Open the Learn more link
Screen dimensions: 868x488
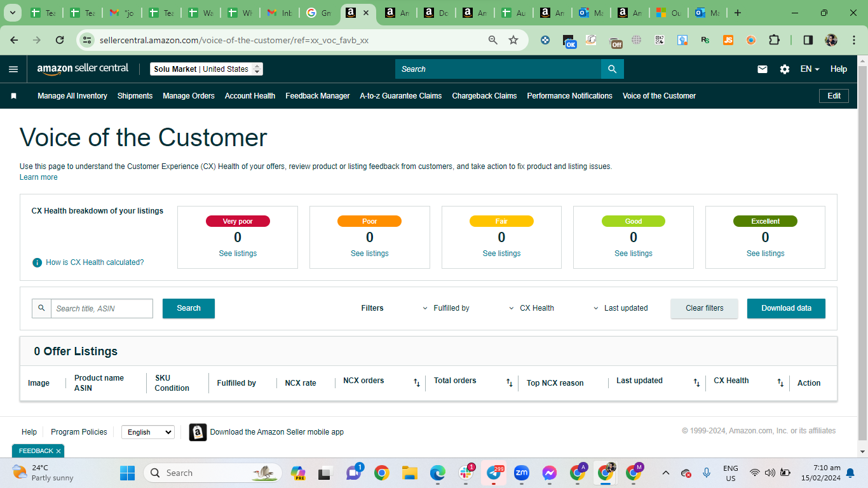coord(39,177)
